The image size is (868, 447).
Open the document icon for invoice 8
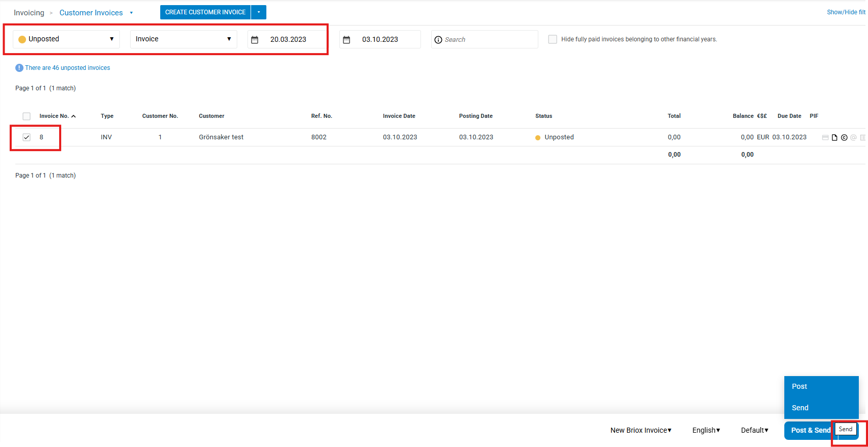pos(834,137)
